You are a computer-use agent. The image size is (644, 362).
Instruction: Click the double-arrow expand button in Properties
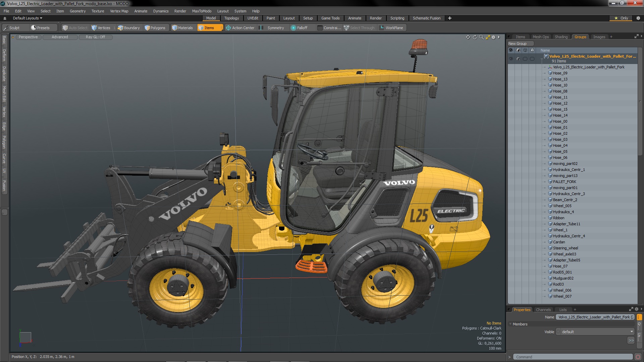tap(631, 341)
